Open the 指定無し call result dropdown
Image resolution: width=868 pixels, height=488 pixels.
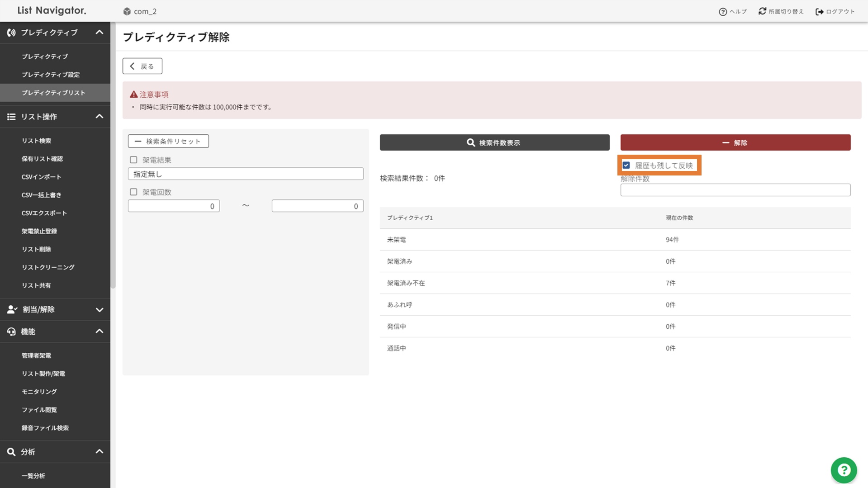245,174
